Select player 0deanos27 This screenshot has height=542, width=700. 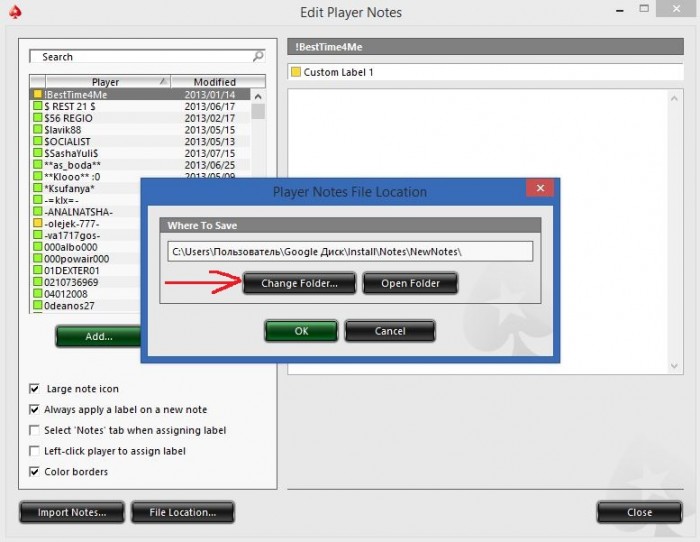point(85,305)
